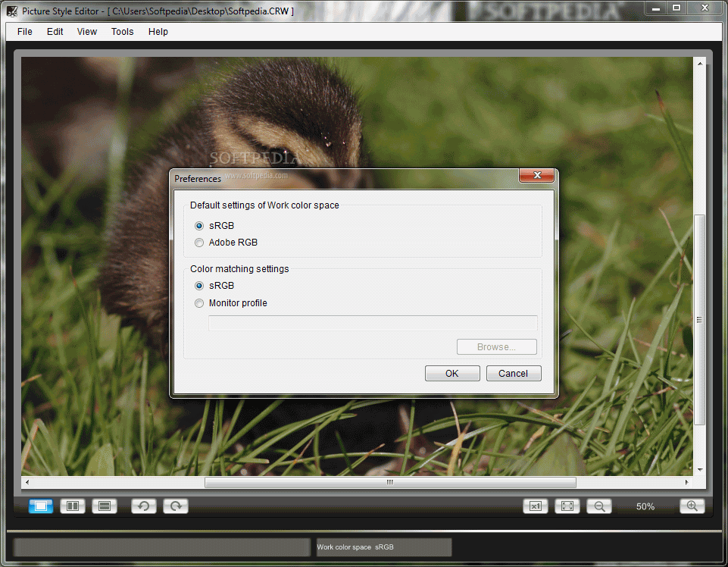Switch to side-by-side split view icon
The height and width of the screenshot is (567, 728).
pyautogui.click(x=73, y=506)
